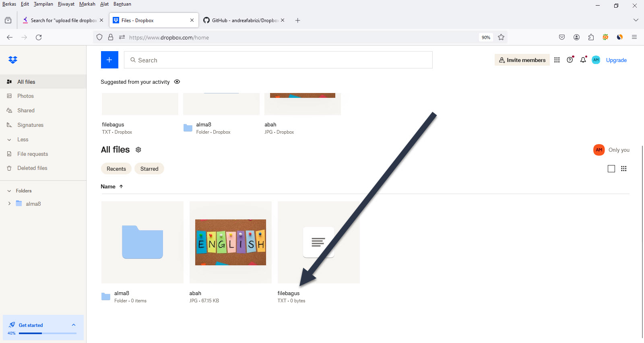Screen dimensions: 644x343
Task: Expand the alma8 folder in sidebar
Action: (x=9, y=204)
